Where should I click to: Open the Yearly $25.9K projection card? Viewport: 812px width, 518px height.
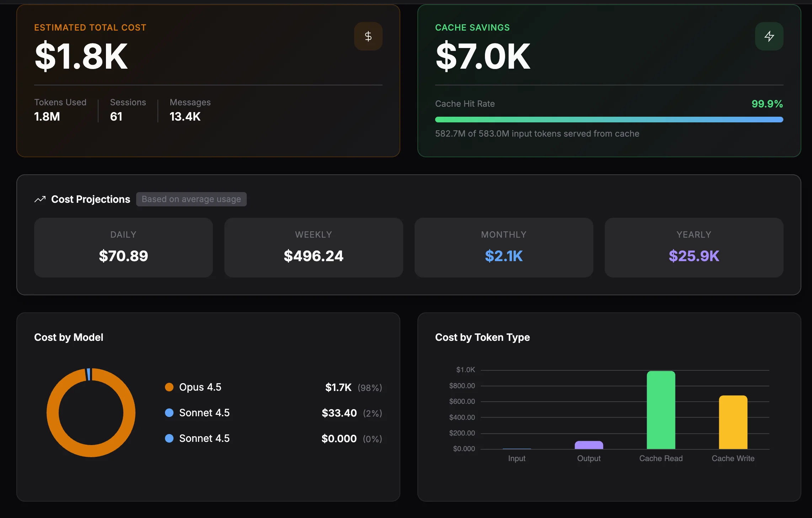pos(694,248)
